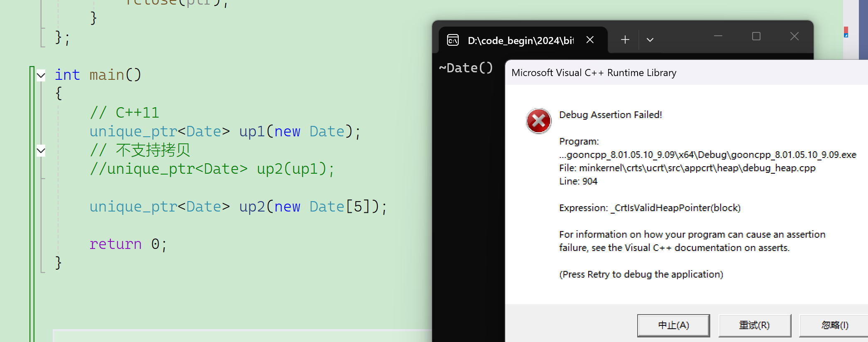868x342 pixels.
Task: Click the ~Date() console output
Action: click(x=466, y=68)
